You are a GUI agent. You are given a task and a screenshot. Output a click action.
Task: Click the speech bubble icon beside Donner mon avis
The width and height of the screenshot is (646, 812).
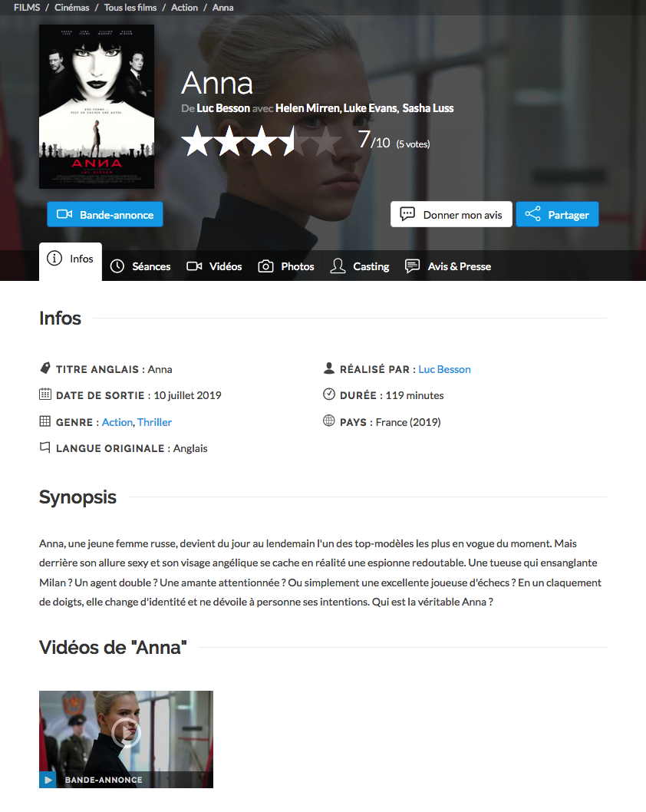407,214
